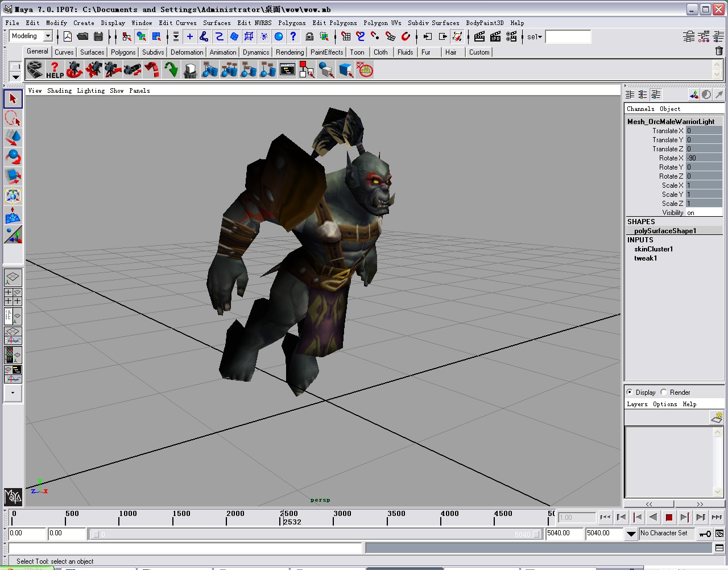Select the Display radio button

630,392
